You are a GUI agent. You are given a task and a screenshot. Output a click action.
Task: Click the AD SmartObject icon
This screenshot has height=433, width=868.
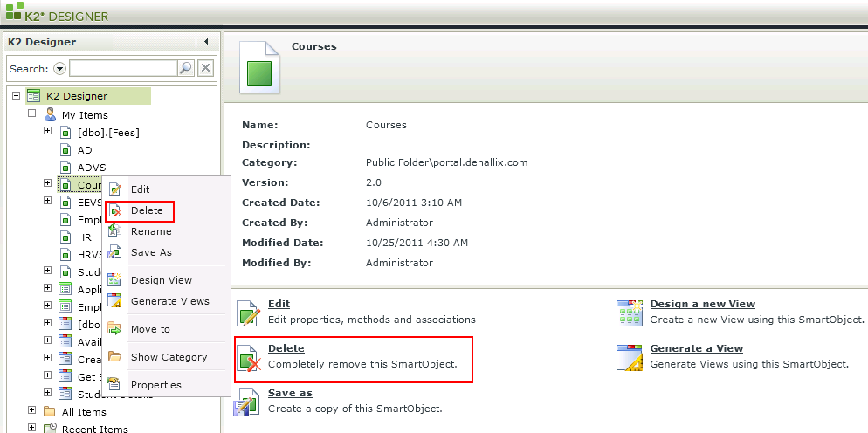coord(65,150)
